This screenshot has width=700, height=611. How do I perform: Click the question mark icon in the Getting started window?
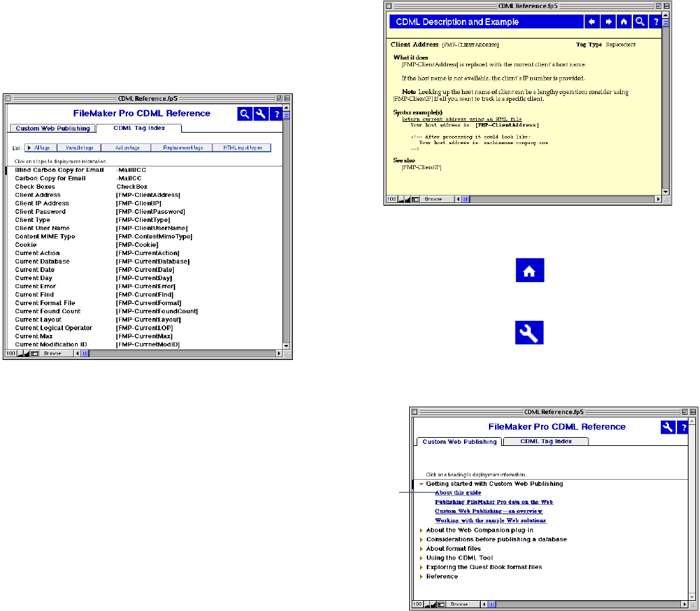(683, 428)
